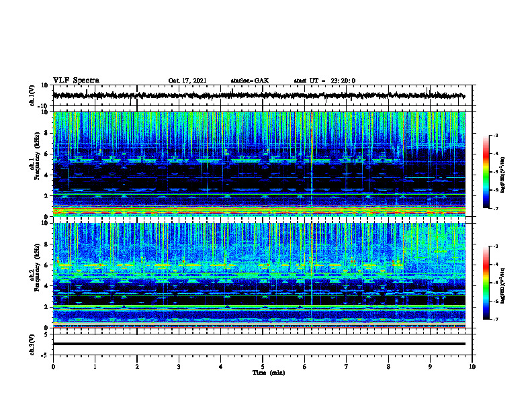Click the '7' tick on the Time axis

[x=347, y=367]
